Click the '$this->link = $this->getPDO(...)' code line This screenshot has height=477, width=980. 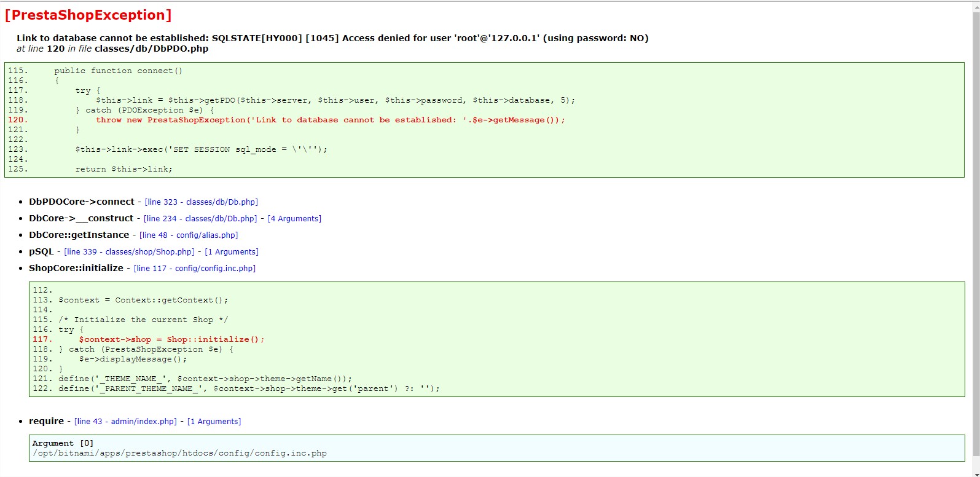[335, 100]
